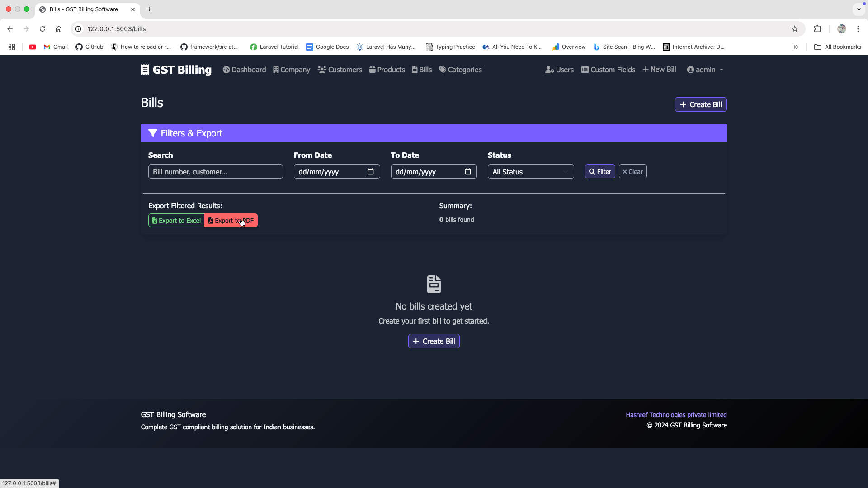Expand the hidden bookmarks chevron
This screenshot has width=868, height=488.
(x=796, y=47)
